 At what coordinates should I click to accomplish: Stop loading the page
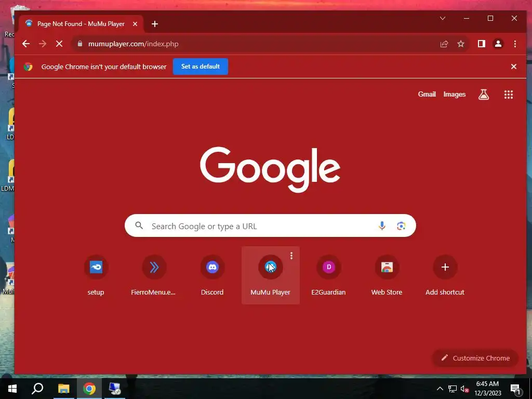coord(59,44)
